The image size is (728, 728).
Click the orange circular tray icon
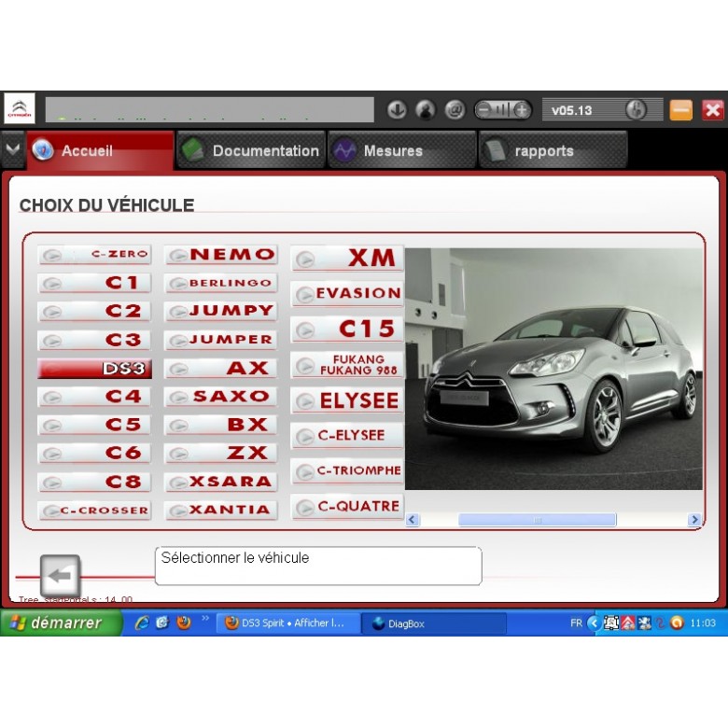pyautogui.click(x=677, y=623)
